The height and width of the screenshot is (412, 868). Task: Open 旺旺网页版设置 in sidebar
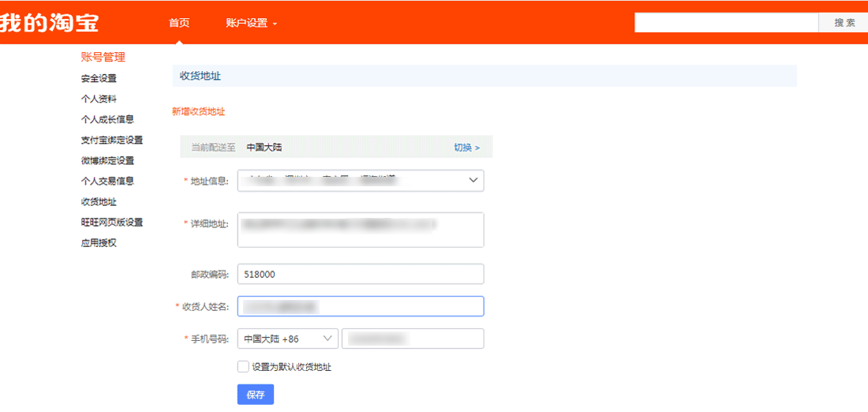tap(111, 223)
